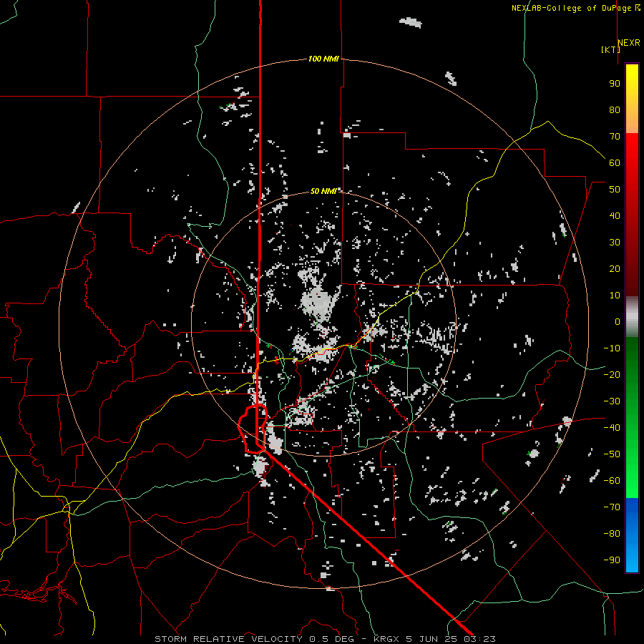Viewport: 644px width, 644px height.
Task: Click the 30 value on velocity scale
Action: pyautogui.click(x=615, y=243)
